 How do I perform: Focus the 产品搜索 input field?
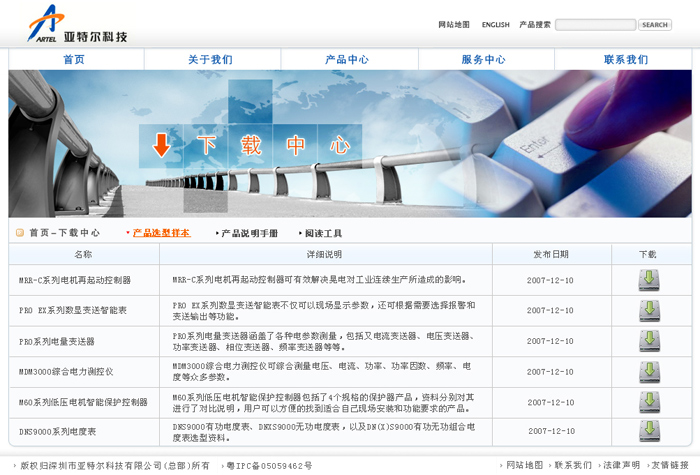[x=596, y=25]
